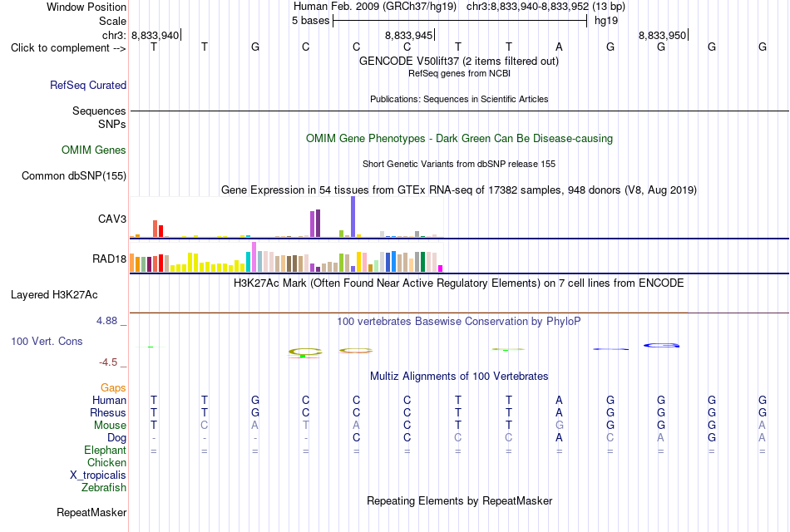Select the Zebrafish species row label
The height and width of the screenshot is (532, 790).
tap(104, 488)
